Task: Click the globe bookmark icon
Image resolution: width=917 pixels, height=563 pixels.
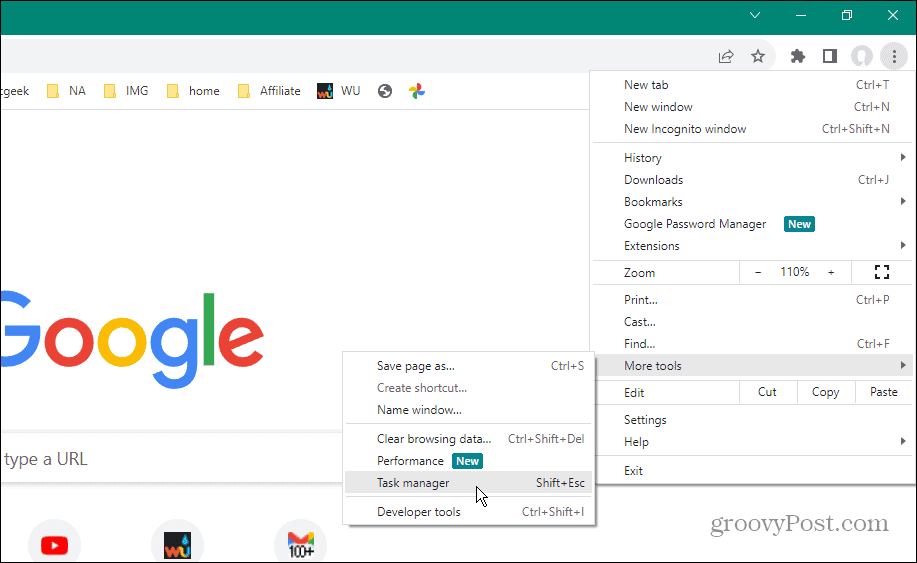Action: [x=385, y=91]
